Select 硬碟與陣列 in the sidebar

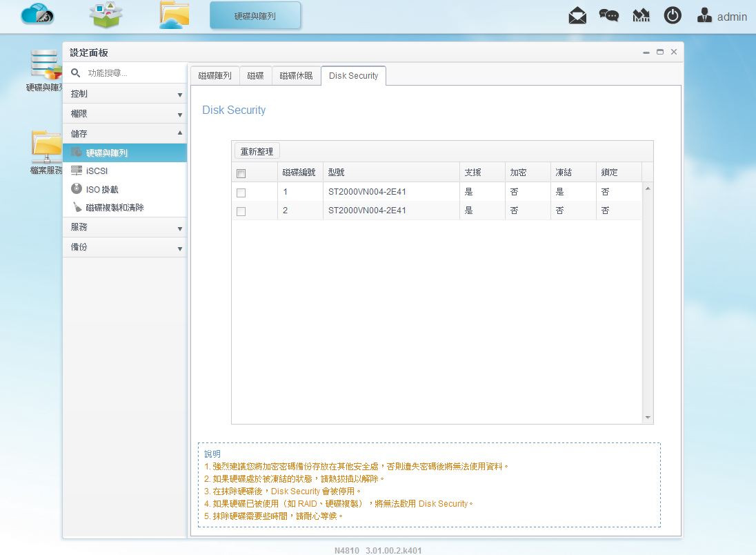click(125, 153)
